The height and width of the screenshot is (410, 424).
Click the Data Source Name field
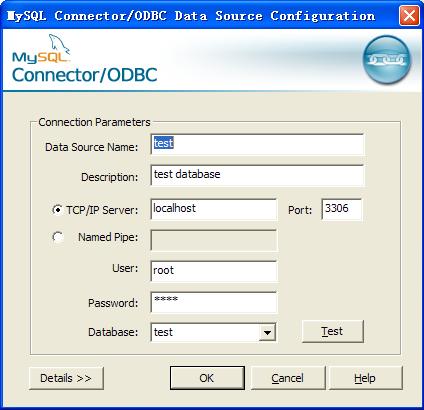257,144
